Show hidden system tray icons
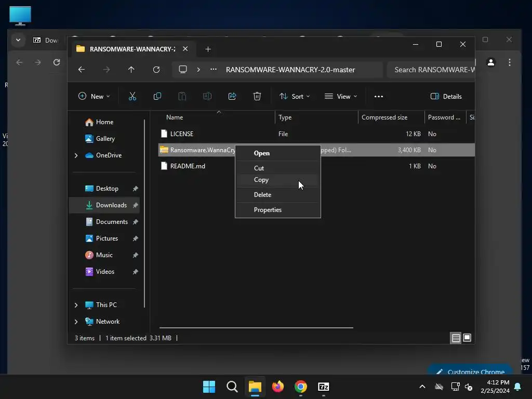The height and width of the screenshot is (399, 532). click(x=422, y=387)
